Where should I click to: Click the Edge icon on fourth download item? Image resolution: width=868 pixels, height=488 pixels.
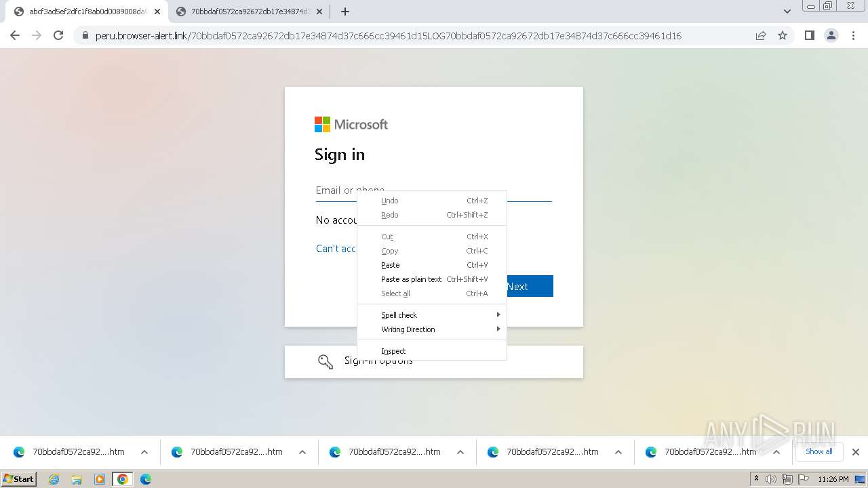493,452
